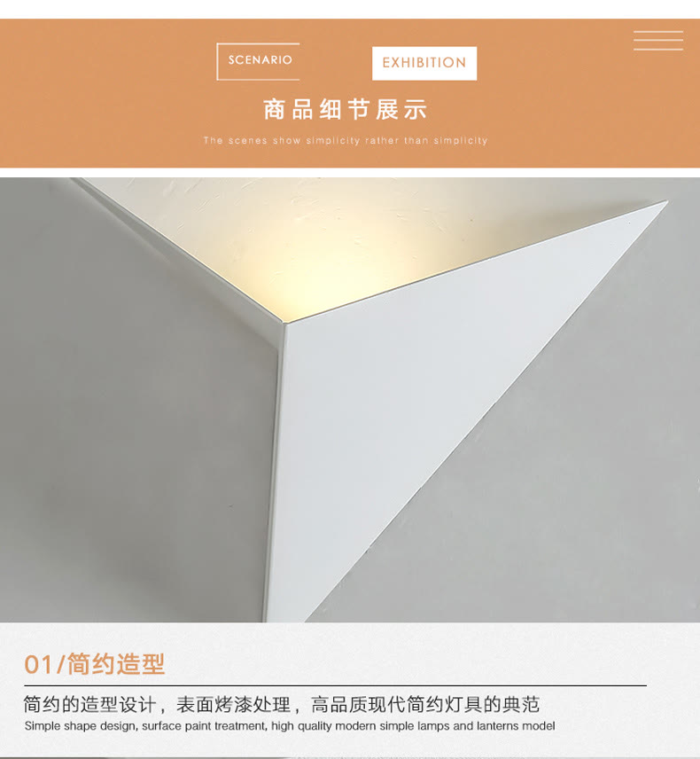This screenshot has height=759, width=700.
Task: Click the 'Simple shape design' English description
Action: tap(290, 726)
